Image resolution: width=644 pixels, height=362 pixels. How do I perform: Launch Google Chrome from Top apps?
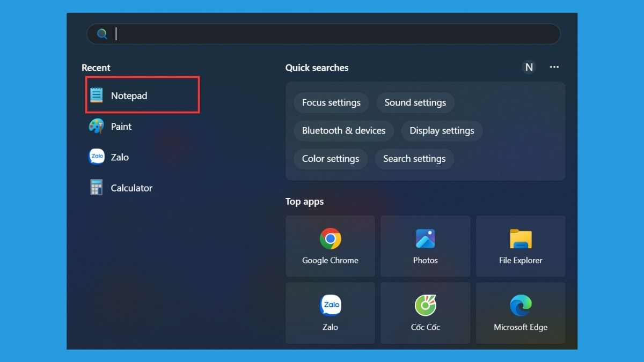pyautogui.click(x=330, y=246)
